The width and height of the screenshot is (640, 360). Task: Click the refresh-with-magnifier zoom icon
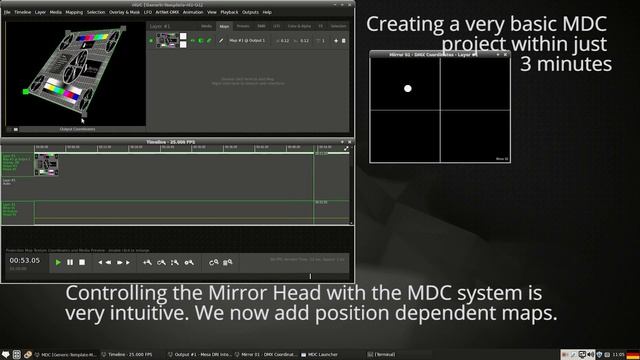tap(214, 262)
